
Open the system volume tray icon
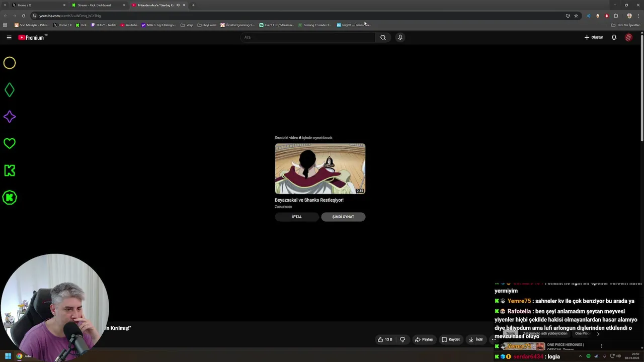pos(619,356)
